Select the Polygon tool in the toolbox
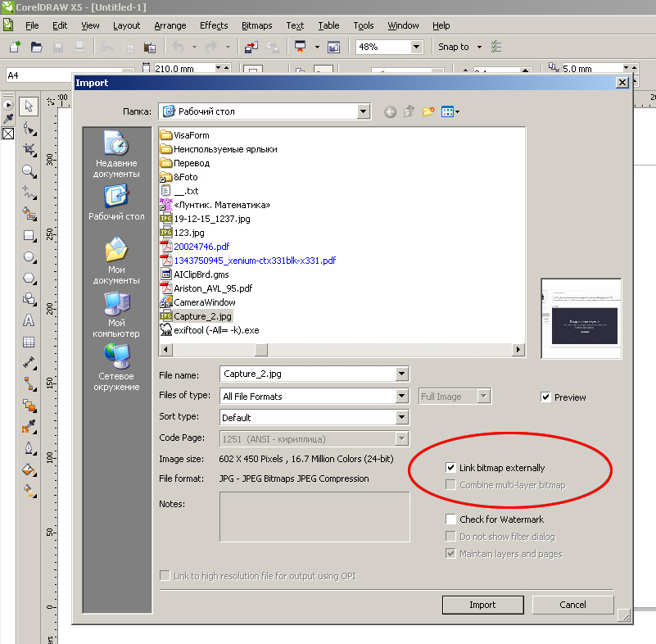Viewport: 656px width, 644px height. click(29, 279)
